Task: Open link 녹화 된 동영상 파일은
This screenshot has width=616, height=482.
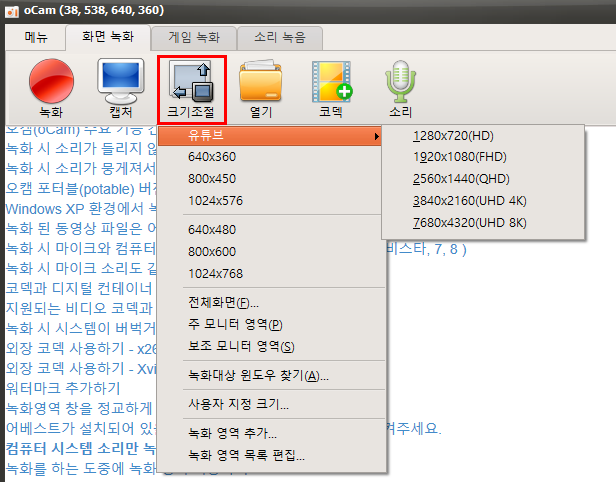Action: click(81, 229)
